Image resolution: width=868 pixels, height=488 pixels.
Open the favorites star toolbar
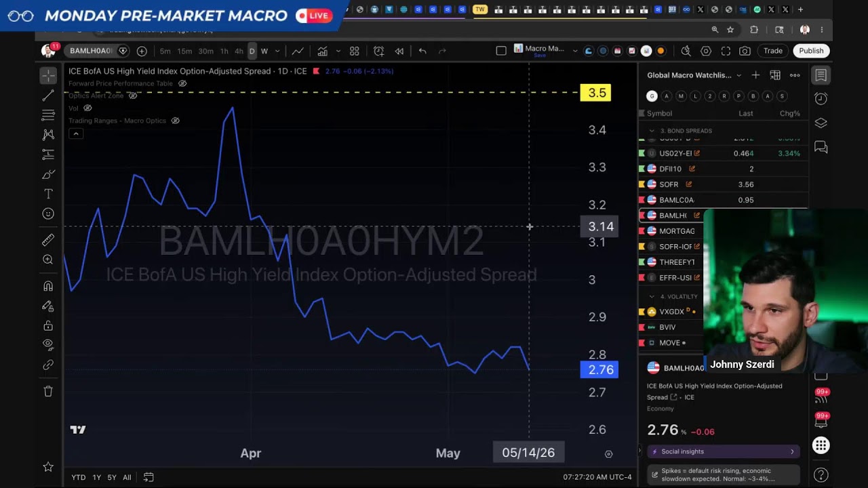[x=48, y=467]
